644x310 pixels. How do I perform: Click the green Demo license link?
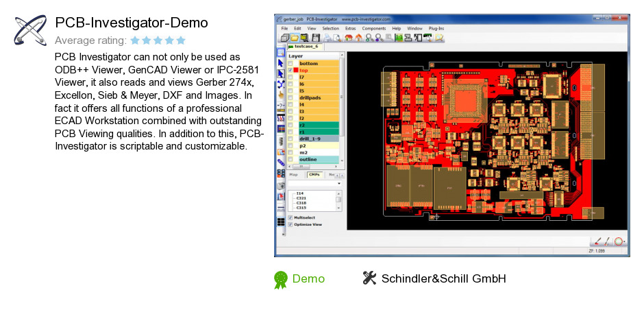pyautogui.click(x=308, y=278)
